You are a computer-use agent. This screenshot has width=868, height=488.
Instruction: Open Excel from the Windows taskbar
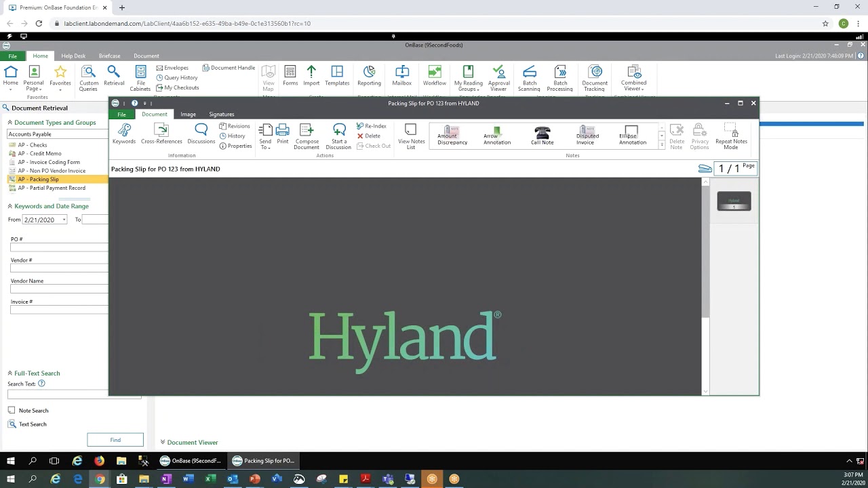pyautogui.click(x=210, y=479)
